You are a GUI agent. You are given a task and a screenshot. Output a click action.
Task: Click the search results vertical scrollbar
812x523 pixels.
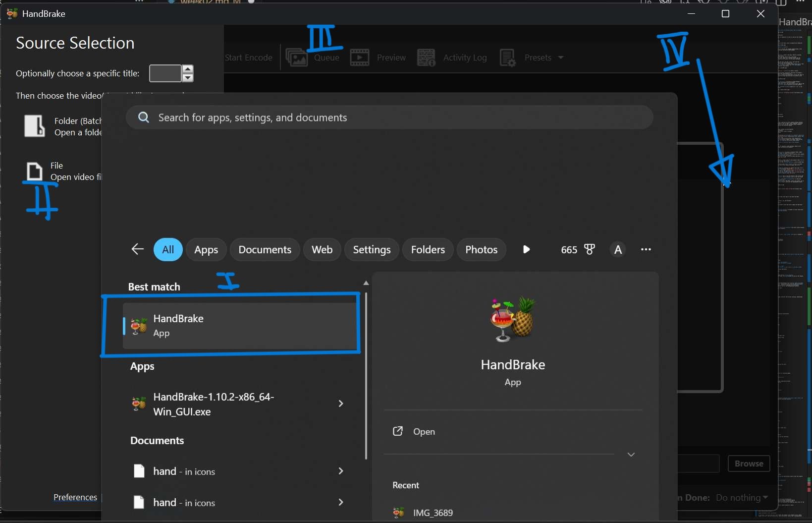[366, 376]
